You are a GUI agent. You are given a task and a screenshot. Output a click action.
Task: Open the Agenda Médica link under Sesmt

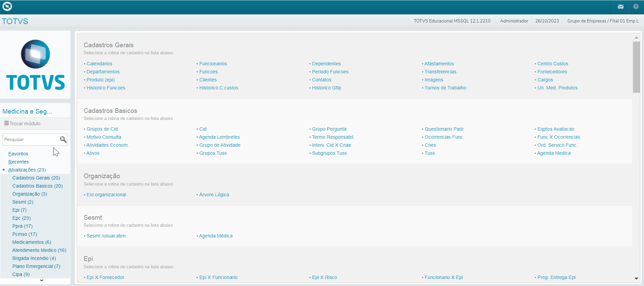pos(216,236)
